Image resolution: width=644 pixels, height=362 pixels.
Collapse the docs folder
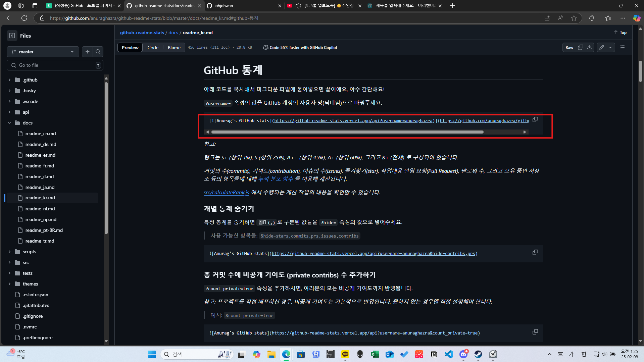(x=9, y=123)
